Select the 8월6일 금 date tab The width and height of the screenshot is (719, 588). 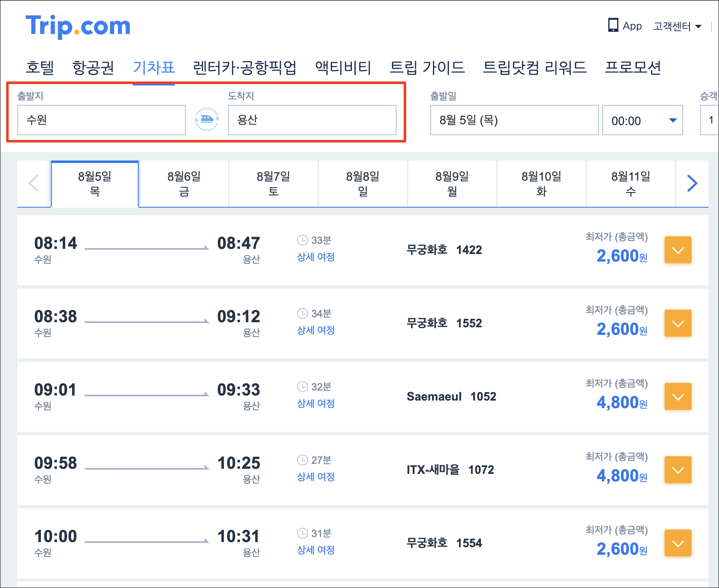click(x=184, y=184)
